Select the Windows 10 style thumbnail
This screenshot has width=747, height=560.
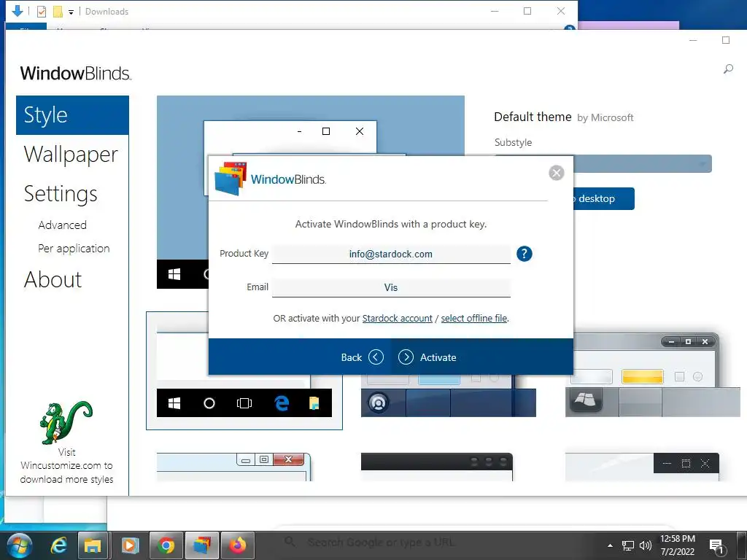coord(244,371)
